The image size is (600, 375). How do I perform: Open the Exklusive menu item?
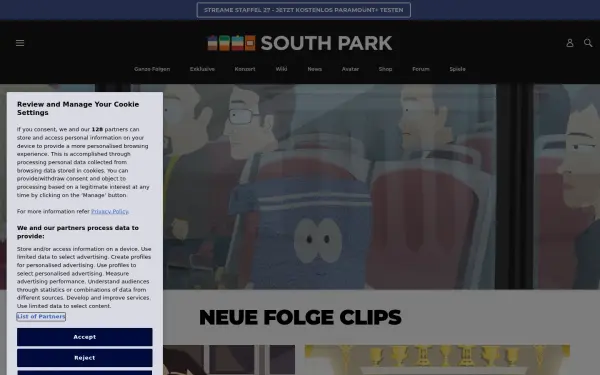pos(202,69)
